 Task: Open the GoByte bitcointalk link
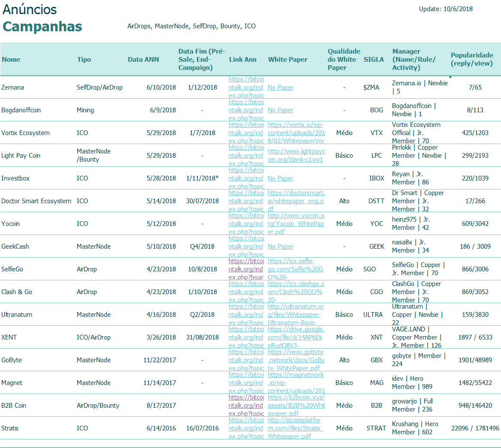[x=246, y=360]
